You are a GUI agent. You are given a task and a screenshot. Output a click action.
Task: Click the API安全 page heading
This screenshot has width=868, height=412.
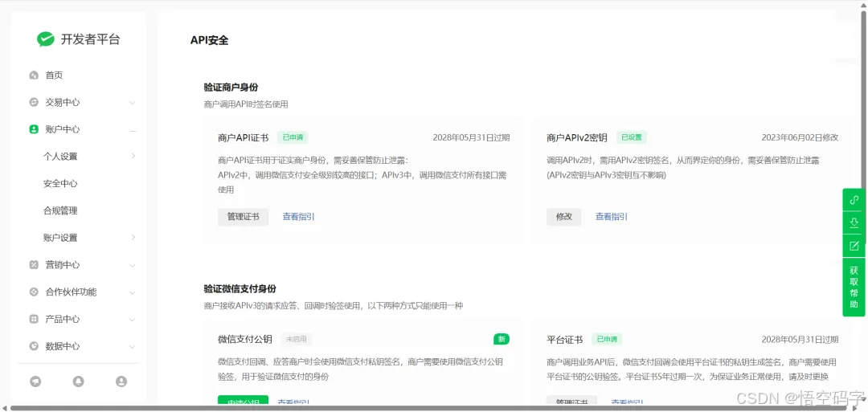click(x=209, y=40)
